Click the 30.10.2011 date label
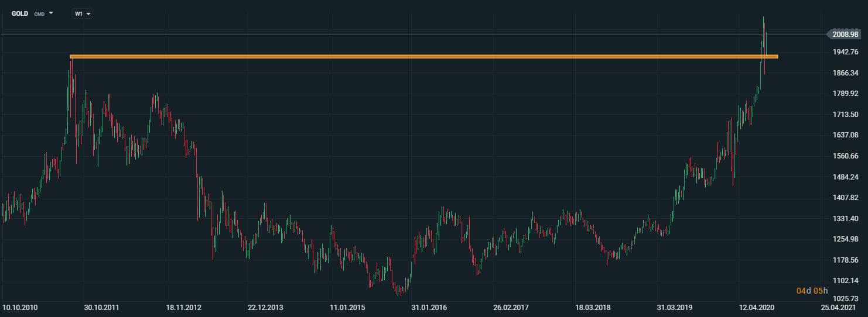The width and height of the screenshot is (868, 317). coord(101,307)
